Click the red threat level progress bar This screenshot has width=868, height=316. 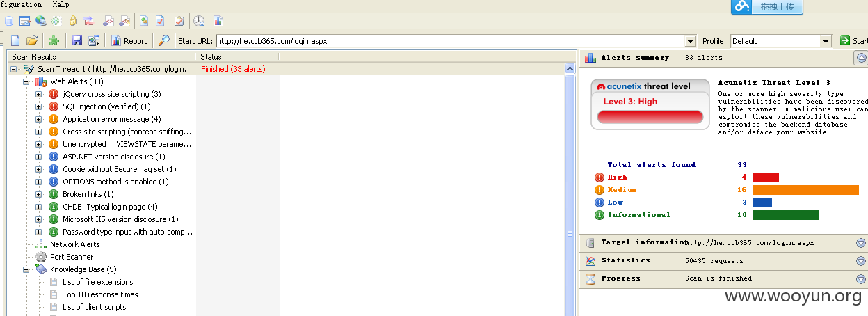click(x=650, y=117)
